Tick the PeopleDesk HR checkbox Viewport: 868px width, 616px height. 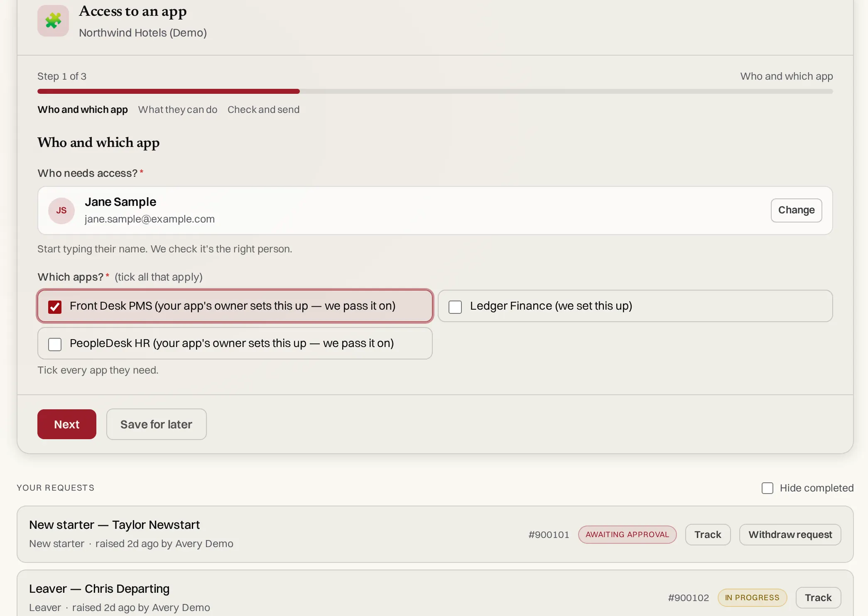55,344
